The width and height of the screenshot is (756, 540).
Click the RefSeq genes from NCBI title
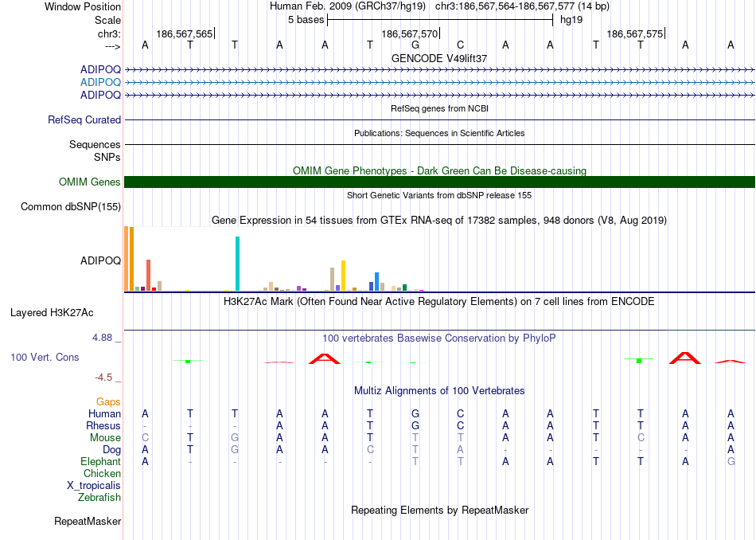coord(439,108)
